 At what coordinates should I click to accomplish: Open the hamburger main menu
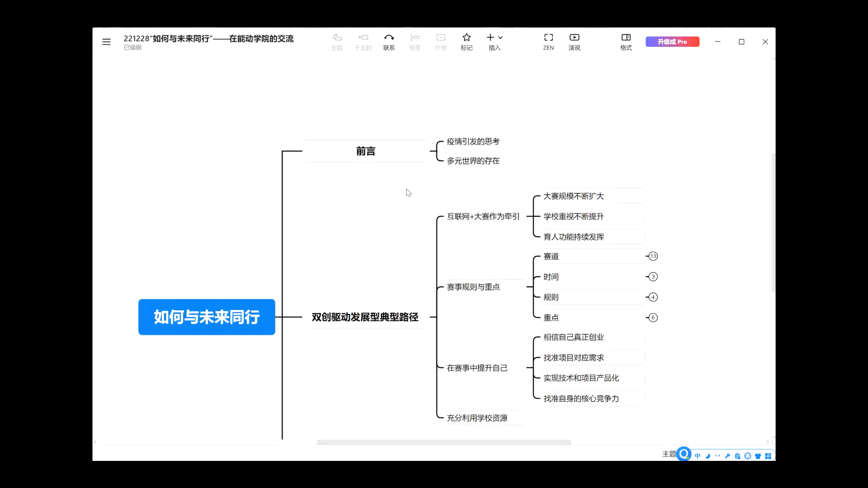click(x=106, y=42)
